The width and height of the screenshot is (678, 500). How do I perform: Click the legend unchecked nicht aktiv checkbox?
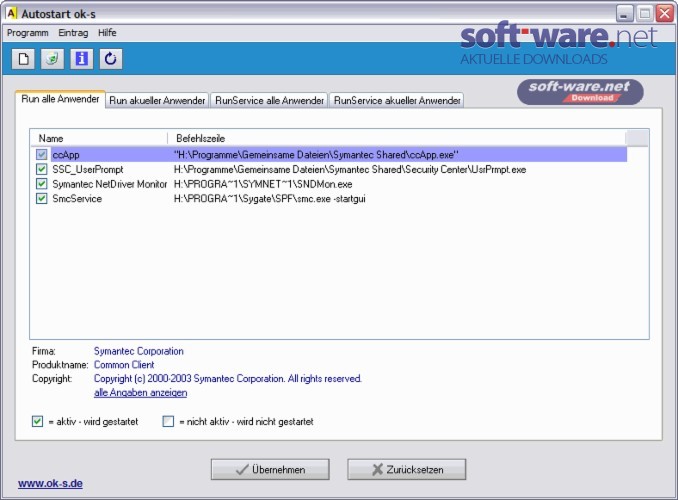(168, 421)
